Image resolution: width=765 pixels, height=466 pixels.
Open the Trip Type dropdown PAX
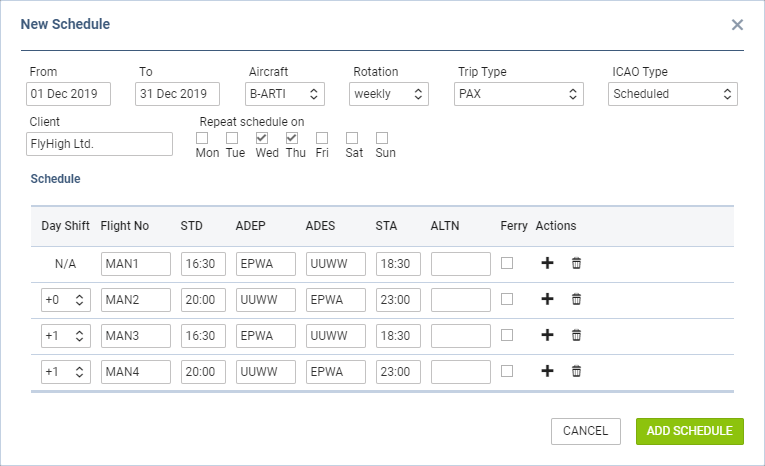519,94
